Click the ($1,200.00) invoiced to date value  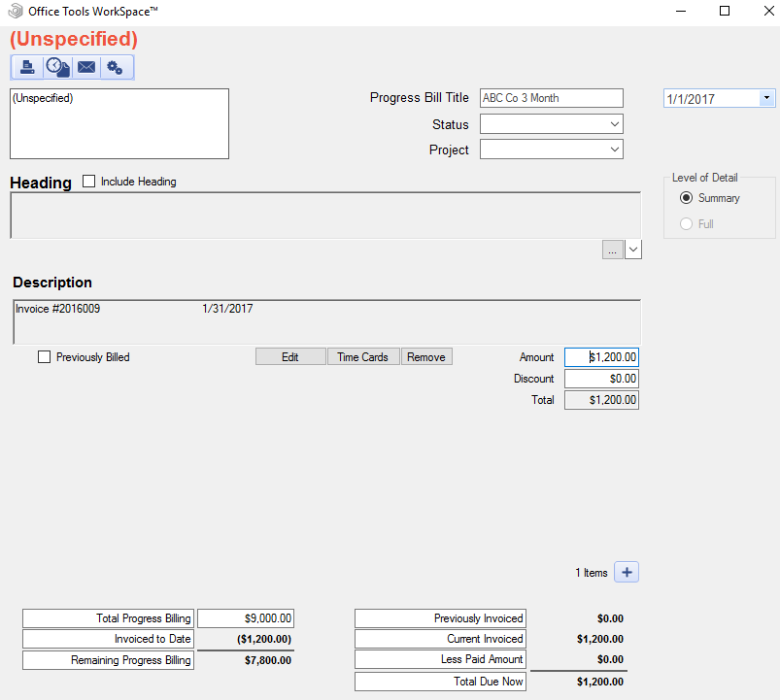[264, 639]
